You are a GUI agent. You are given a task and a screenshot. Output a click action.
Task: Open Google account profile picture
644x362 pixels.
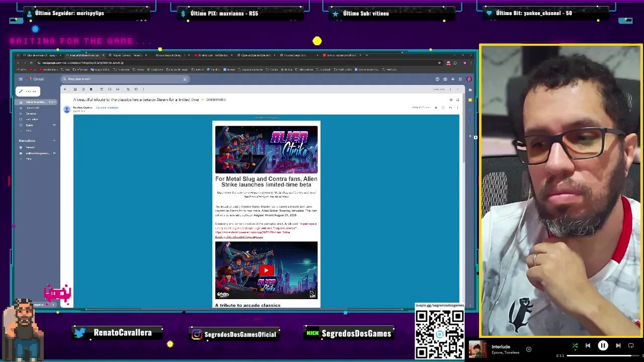coord(469,79)
